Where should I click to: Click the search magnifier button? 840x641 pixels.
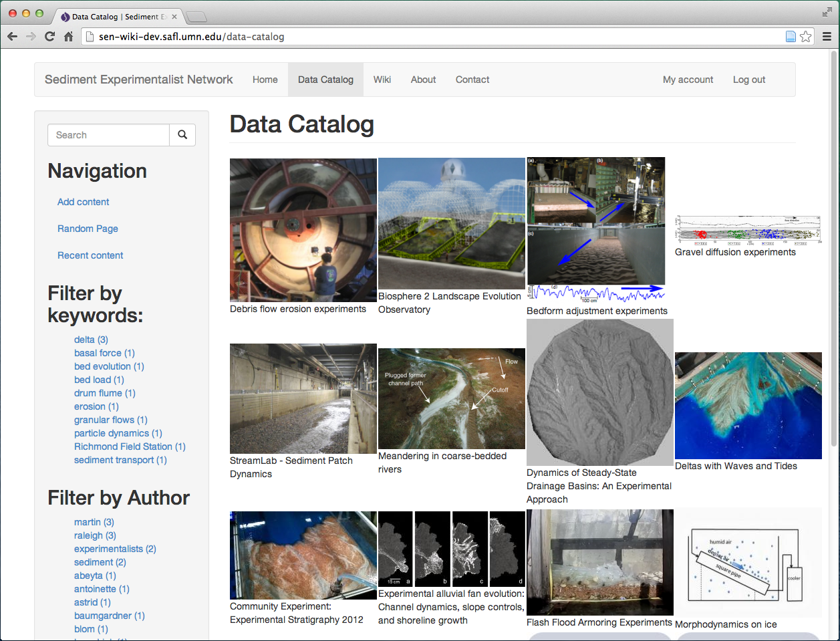coord(182,135)
